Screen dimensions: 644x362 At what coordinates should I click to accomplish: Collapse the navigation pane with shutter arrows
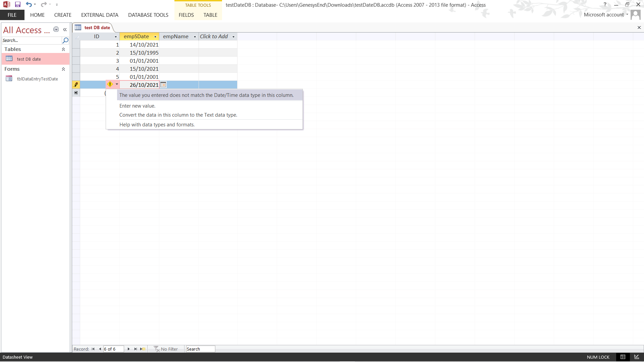(x=65, y=29)
